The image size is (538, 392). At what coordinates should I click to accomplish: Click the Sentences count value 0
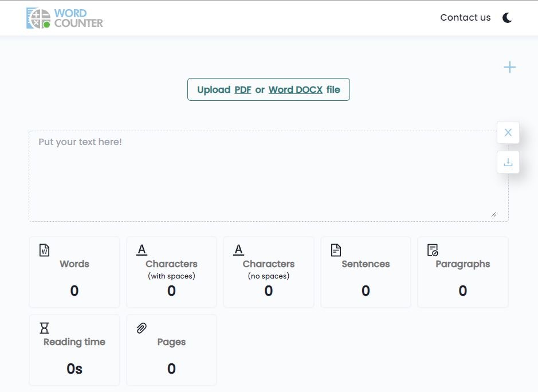click(x=366, y=291)
